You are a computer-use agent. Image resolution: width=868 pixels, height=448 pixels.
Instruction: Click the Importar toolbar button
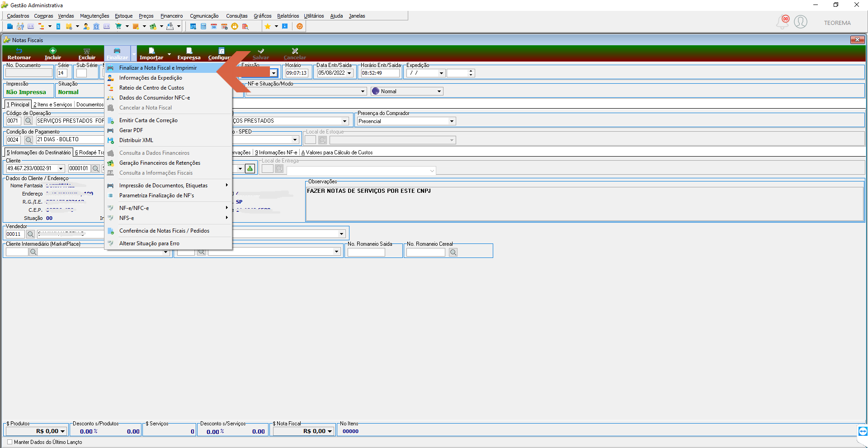click(151, 54)
